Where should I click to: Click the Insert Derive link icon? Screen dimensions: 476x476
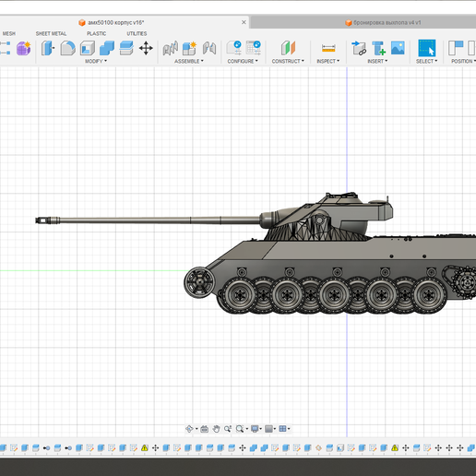pos(359,48)
